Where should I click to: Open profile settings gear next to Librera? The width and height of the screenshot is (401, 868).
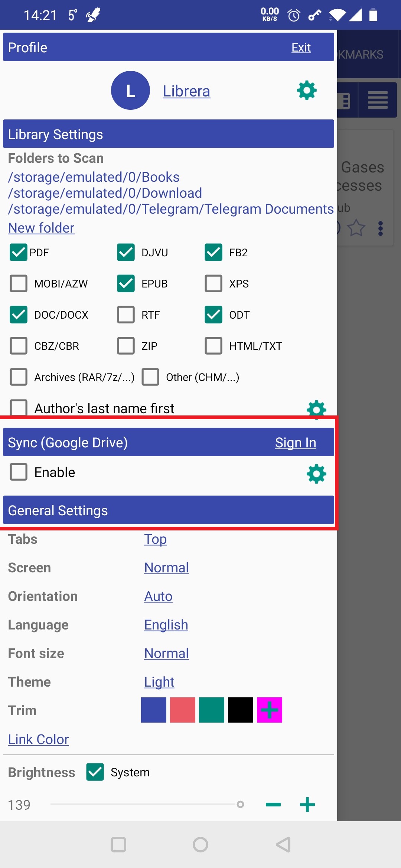(307, 91)
